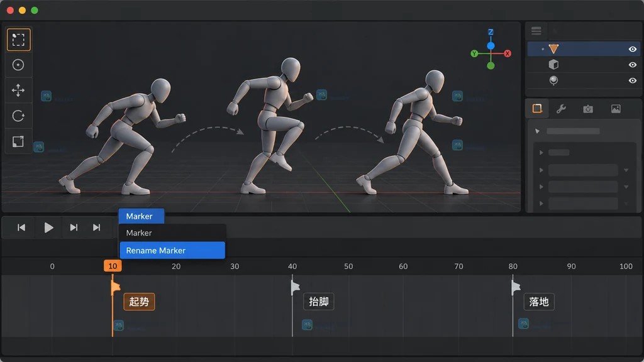Click frame 0 on timeline ruler
This screenshot has height=362, width=644.
52,266
